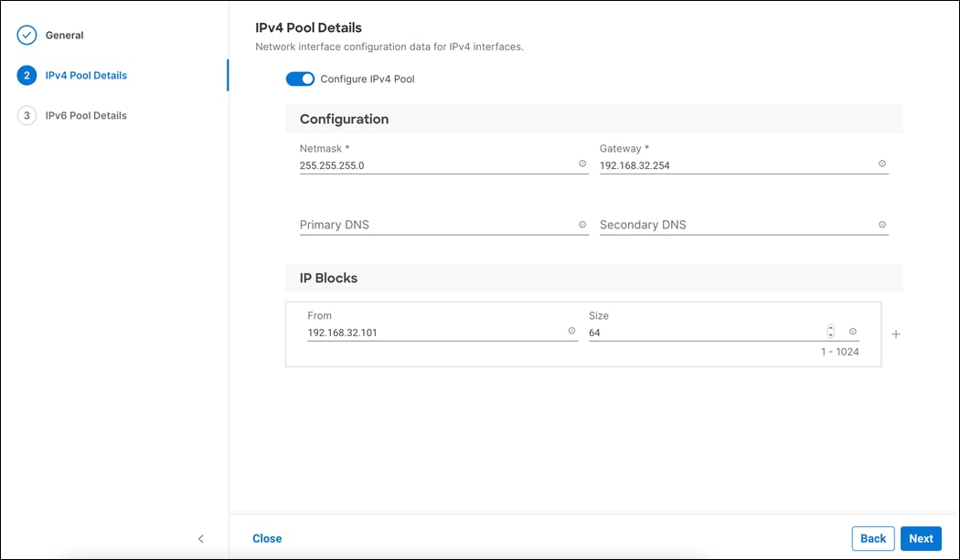Decrement Size using the stepper down arrow
The height and width of the screenshot is (560, 960).
pyautogui.click(x=830, y=335)
